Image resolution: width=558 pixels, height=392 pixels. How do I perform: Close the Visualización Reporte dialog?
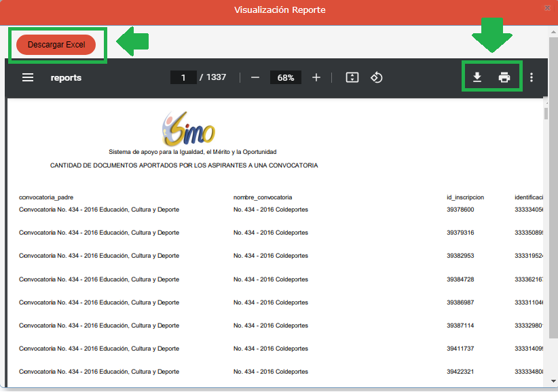coord(547,8)
